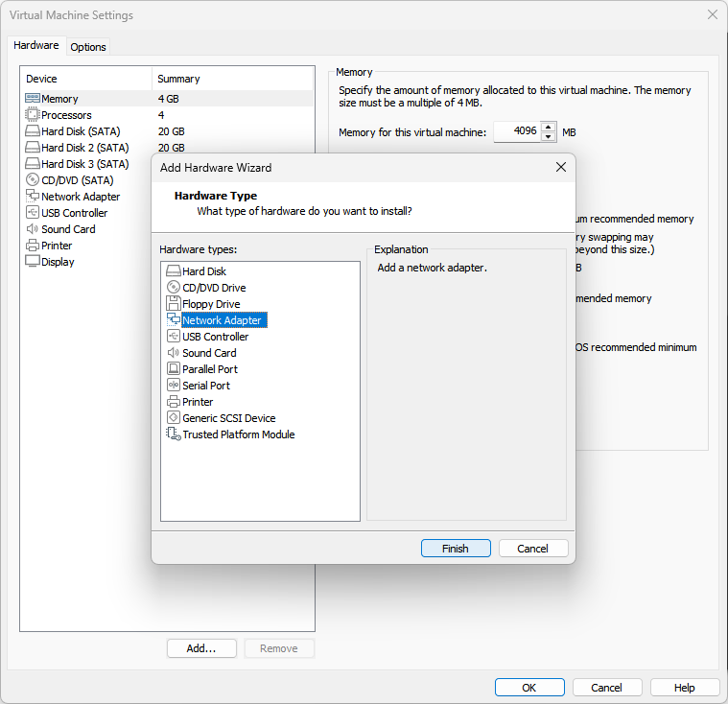
Task: Select Sound Card in wizard list
Action: (x=208, y=353)
